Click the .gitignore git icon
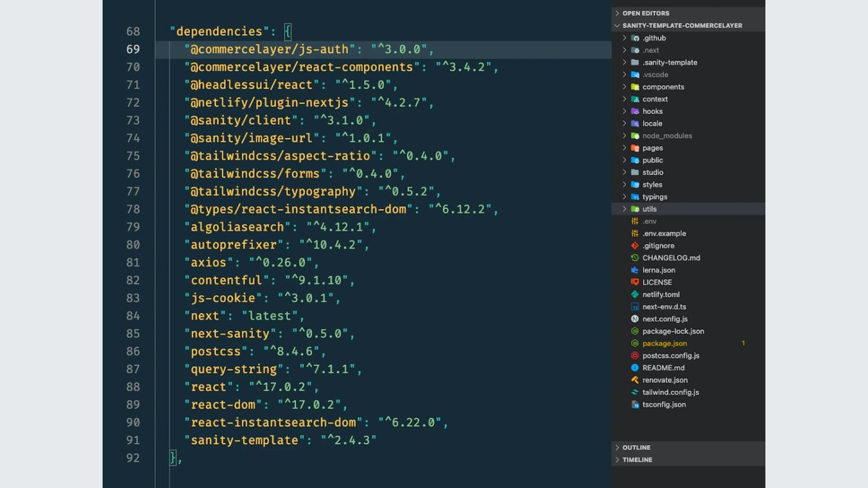 coord(635,246)
